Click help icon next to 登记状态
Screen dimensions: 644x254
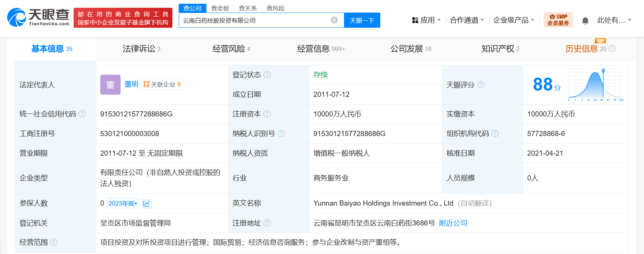click(267, 75)
